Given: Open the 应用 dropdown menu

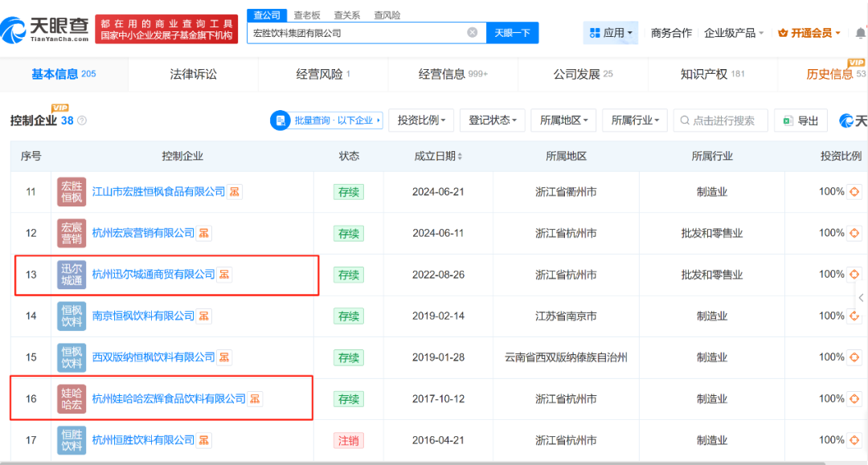Looking at the screenshot, I should pyautogui.click(x=611, y=33).
